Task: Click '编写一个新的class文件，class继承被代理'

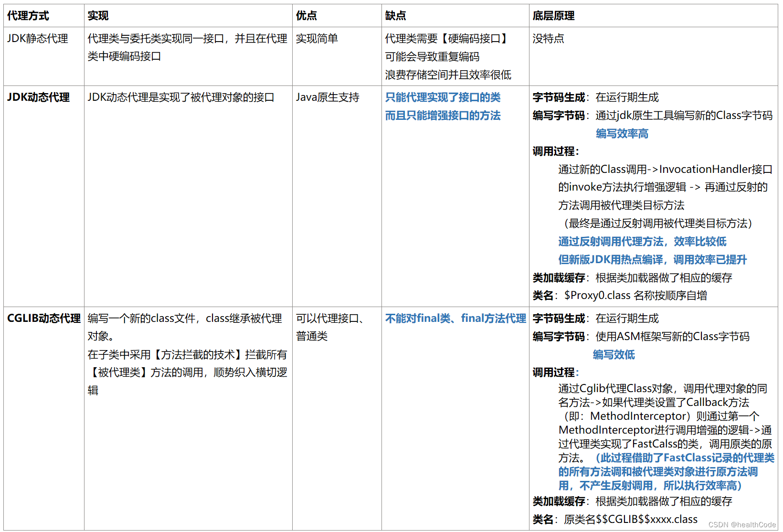Action: [185, 319]
